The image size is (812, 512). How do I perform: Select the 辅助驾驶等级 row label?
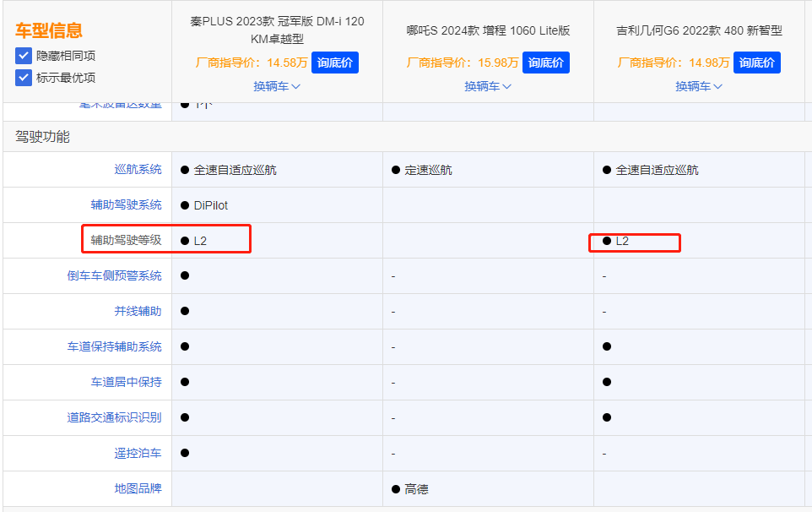(126, 240)
